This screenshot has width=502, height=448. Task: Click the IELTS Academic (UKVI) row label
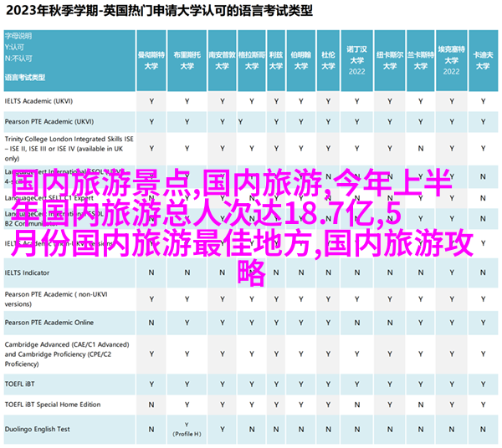pos(38,101)
